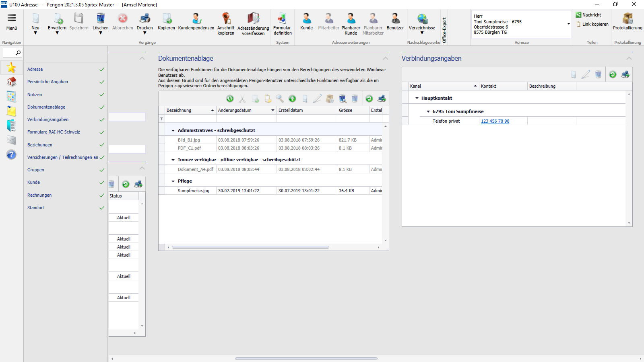
Task: Open the Formulardefinition tool
Action: 283,19
